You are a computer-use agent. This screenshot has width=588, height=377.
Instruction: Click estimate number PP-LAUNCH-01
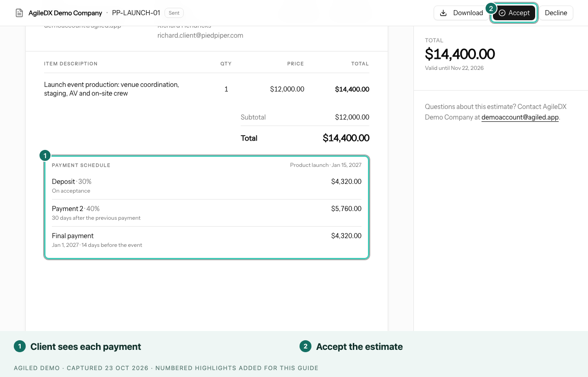coord(136,13)
